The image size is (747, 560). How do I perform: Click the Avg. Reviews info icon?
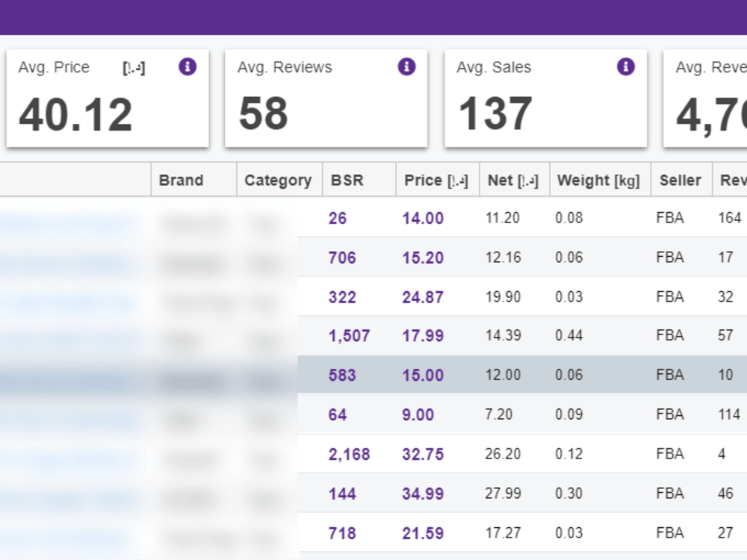(x=407, y=66)
